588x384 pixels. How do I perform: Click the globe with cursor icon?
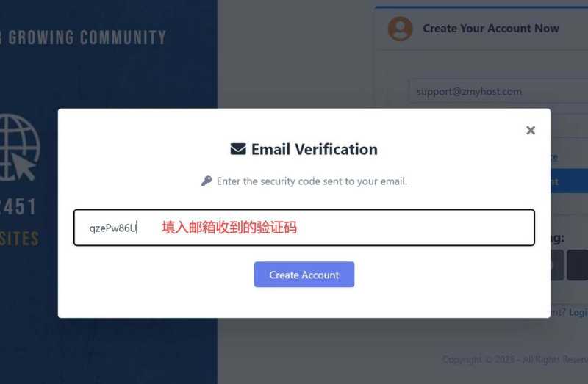[18, 147]
